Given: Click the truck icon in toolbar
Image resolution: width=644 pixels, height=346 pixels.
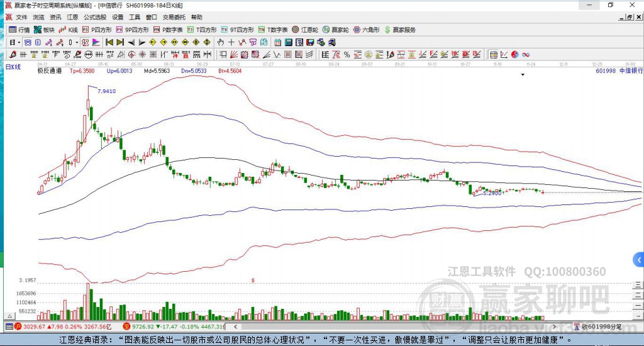Looking at the screenshot, I should (332, 42).
